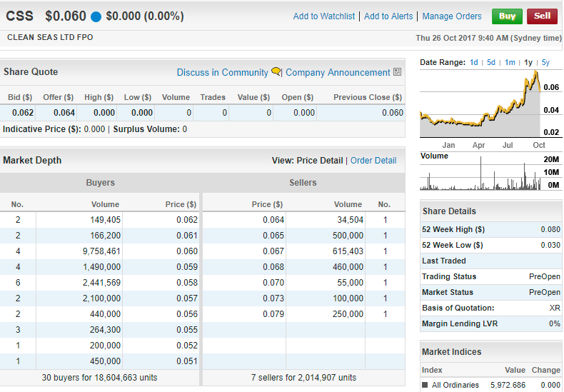The width and height of the screenshot is (564, 392).
Task: Click the 30 buyers for 18,604,663 units total
Action: coord(99,378)
